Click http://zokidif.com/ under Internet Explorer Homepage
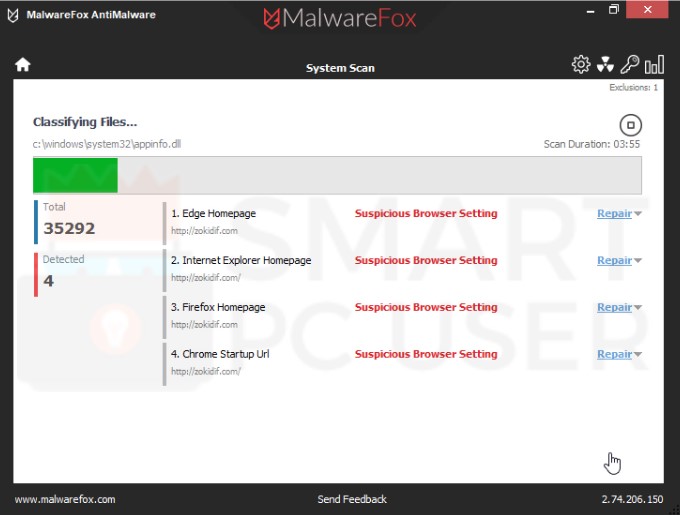Viewport: 680px width, 515px height. 206,277
